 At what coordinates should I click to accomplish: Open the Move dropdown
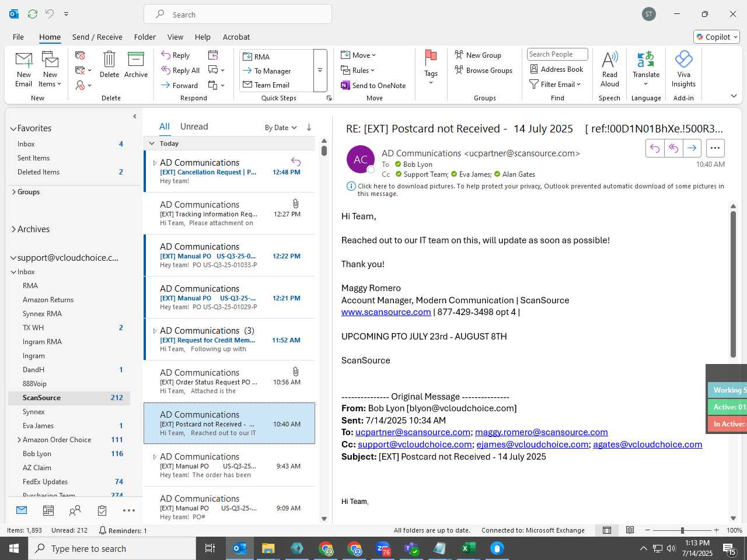pyautogui.click(x=358, y=55)
